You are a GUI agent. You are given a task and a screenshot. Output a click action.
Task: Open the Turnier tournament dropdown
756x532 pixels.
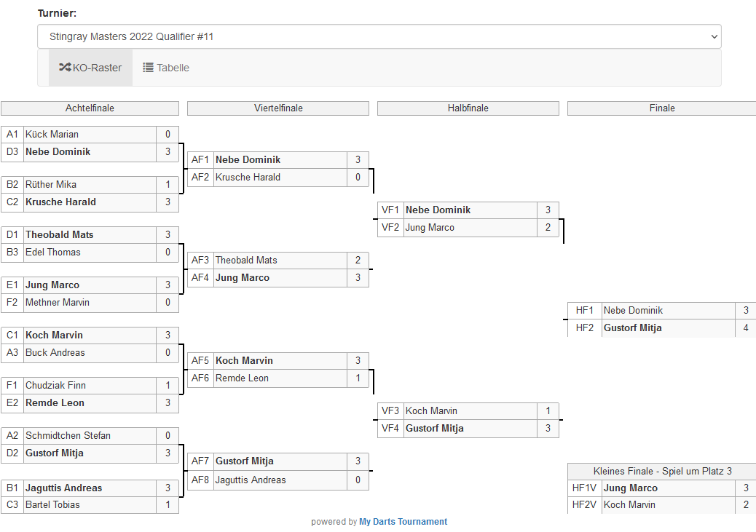coord(379,36)
